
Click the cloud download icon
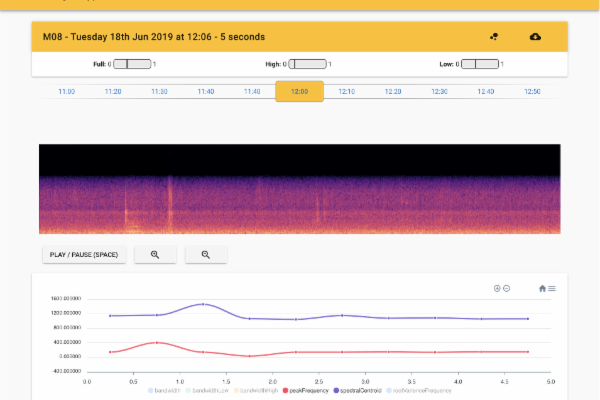(x=535, y=37)
